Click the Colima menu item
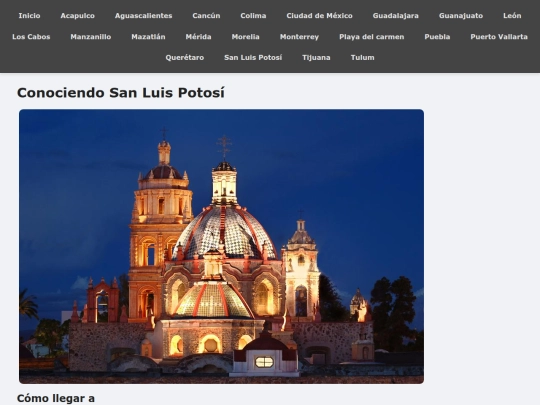 tap(253, 16)
